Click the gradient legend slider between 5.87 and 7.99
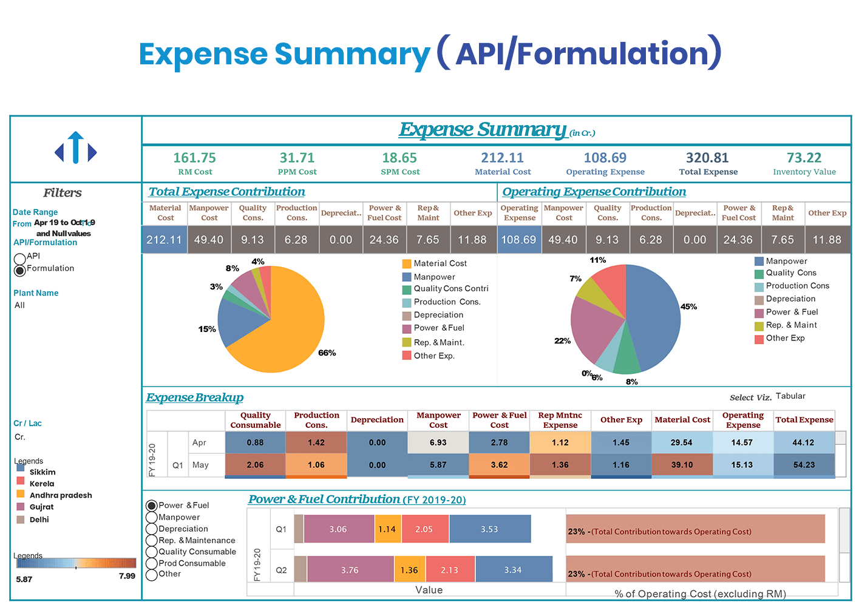 click(x=76, y=563)
